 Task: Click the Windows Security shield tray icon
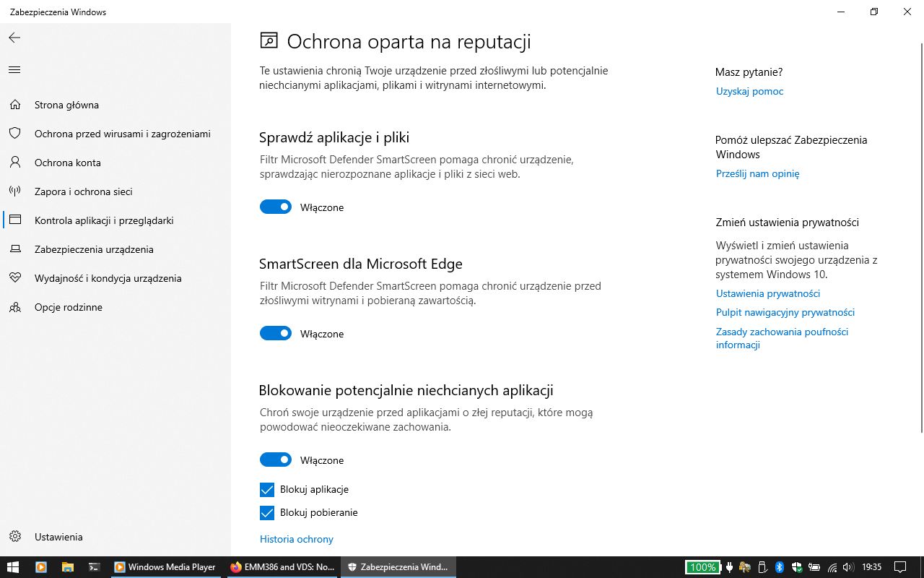tap(797, 567)
